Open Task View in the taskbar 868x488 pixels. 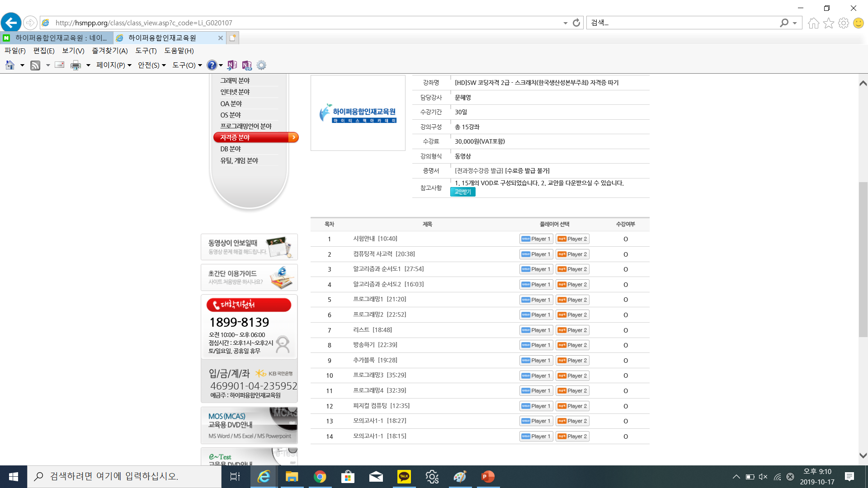click(x=235, y=477)
